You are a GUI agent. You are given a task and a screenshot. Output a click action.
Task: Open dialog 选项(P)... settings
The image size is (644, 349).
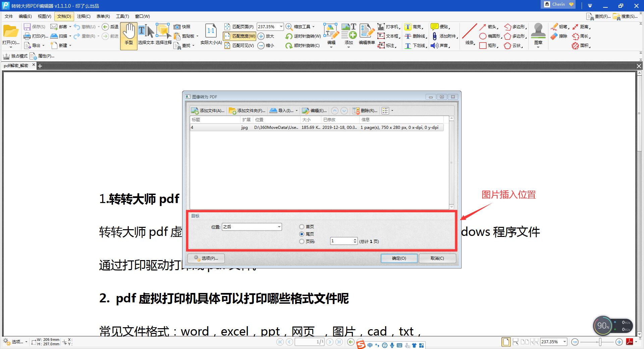[x=206, y=258]
